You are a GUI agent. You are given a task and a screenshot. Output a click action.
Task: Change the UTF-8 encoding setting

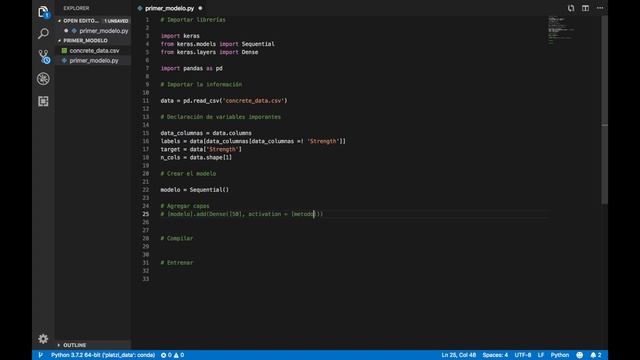point(522,355)
